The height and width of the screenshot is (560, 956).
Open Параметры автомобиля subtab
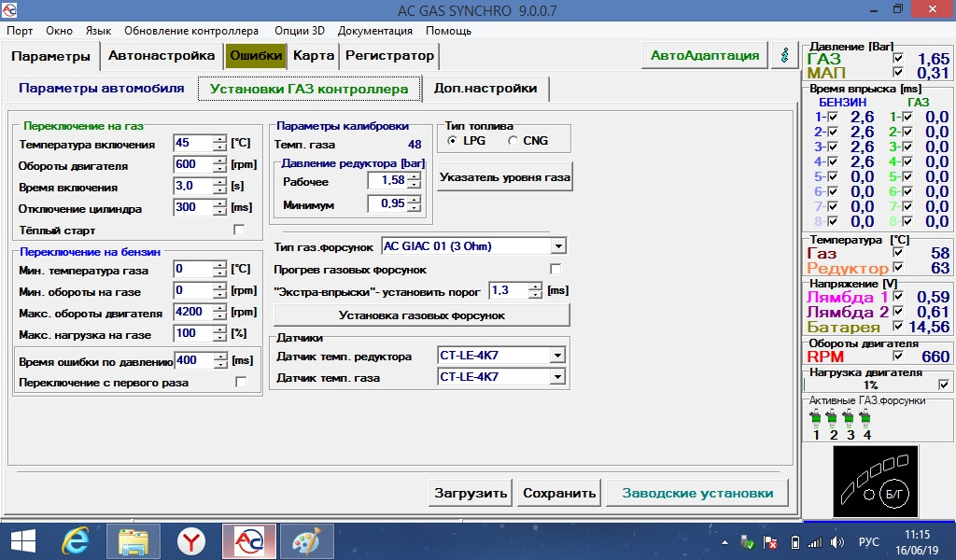pyautogui.click(x=101, y=89)
